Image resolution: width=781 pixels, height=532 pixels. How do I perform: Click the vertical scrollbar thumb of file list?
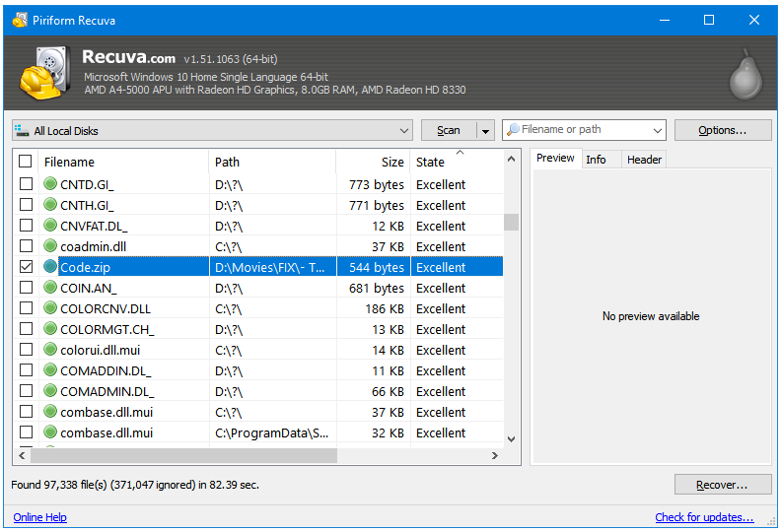tap(511, 222)
